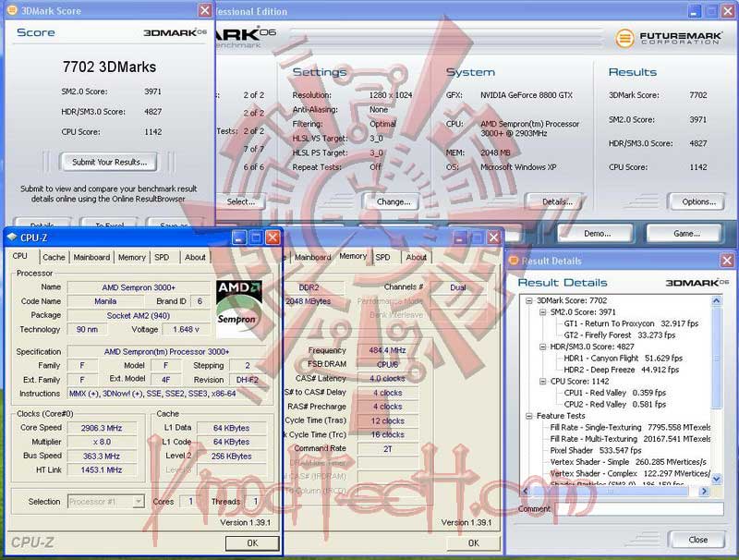The height and width of the screenshot is (560, 739).
Task: Collapse the SM2.0 Score: 3971 node
Action: 543,312
